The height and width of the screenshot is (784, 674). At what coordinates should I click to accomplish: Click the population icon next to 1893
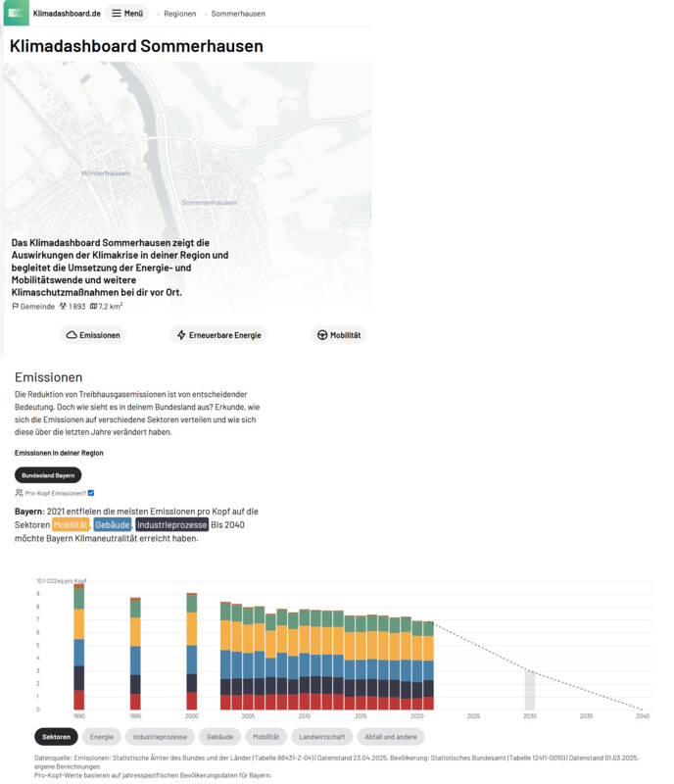click(64, 307)
